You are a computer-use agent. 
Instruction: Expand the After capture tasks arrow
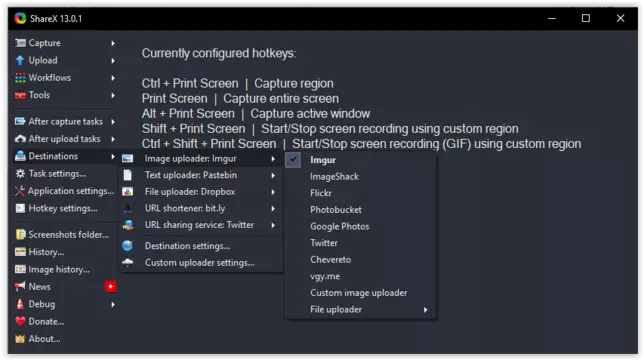[113, 122]
